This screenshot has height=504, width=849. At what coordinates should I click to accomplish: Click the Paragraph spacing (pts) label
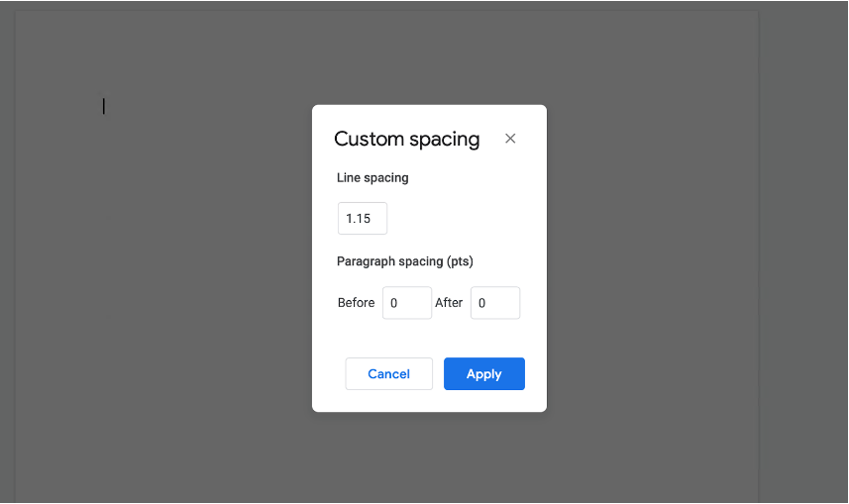point(405,261)
